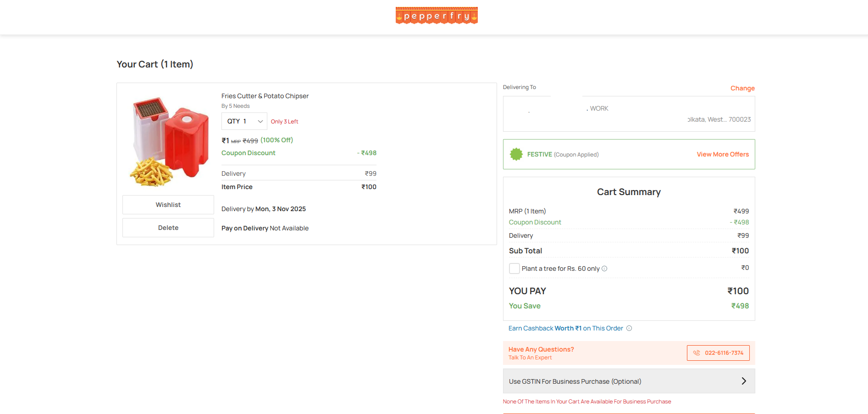Screen dimensions: 868x414
Task: Click info icon beside cashback offer
Action: (629, 328)
